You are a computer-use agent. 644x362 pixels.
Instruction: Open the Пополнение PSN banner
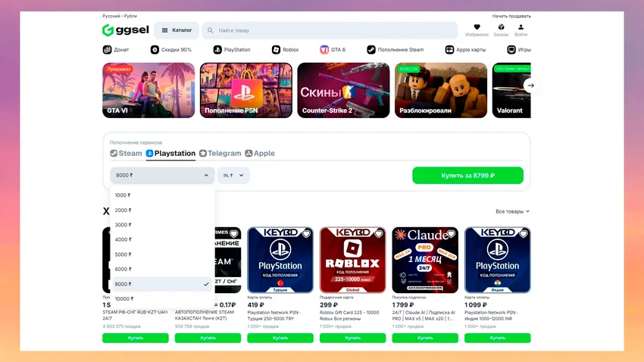pos(246,90)
